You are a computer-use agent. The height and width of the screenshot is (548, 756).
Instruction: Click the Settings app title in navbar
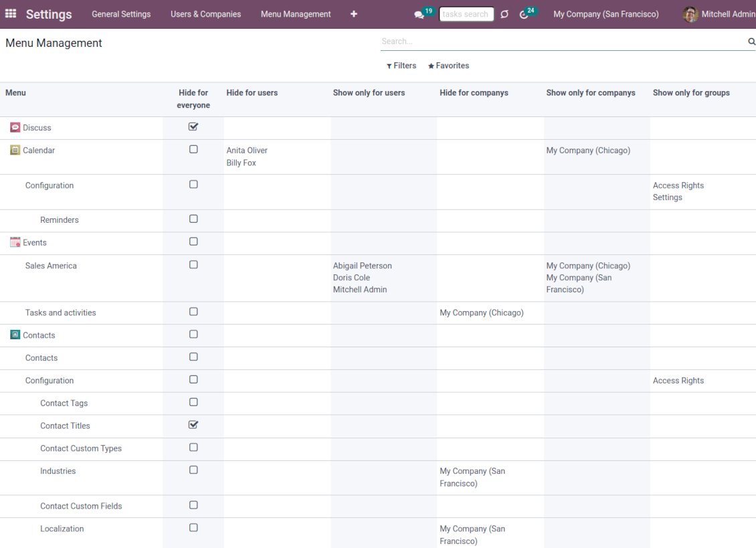point(49,15)
